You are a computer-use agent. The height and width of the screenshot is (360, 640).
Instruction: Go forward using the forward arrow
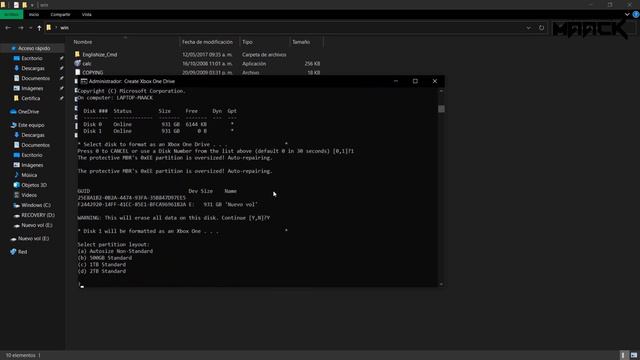[x=21, y=28]
